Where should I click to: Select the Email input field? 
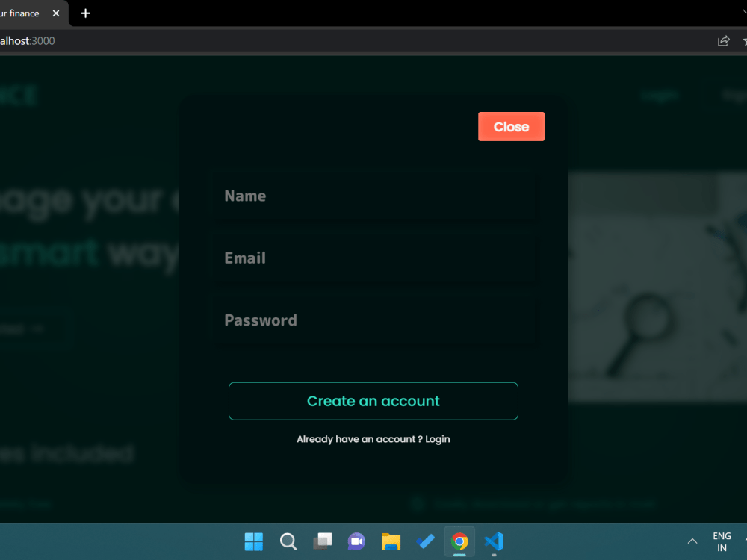373,258
